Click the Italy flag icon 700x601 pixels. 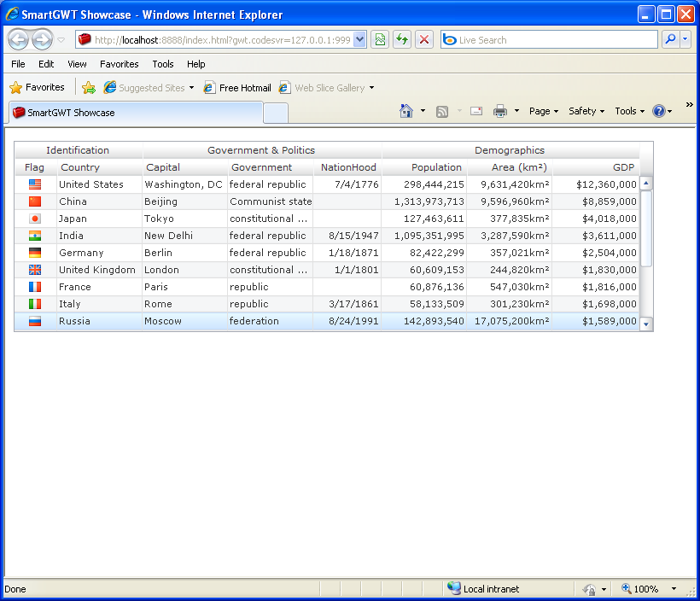click(x=35, y=304)
